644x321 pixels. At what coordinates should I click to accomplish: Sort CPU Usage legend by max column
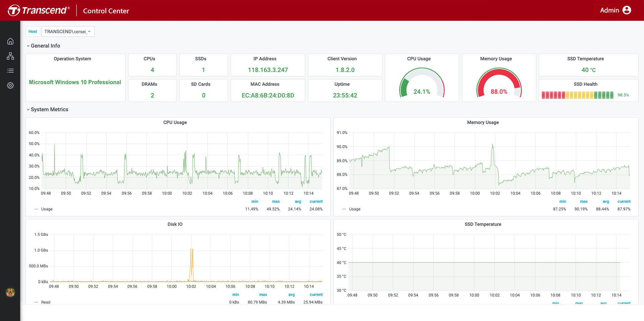pos(276,201)
